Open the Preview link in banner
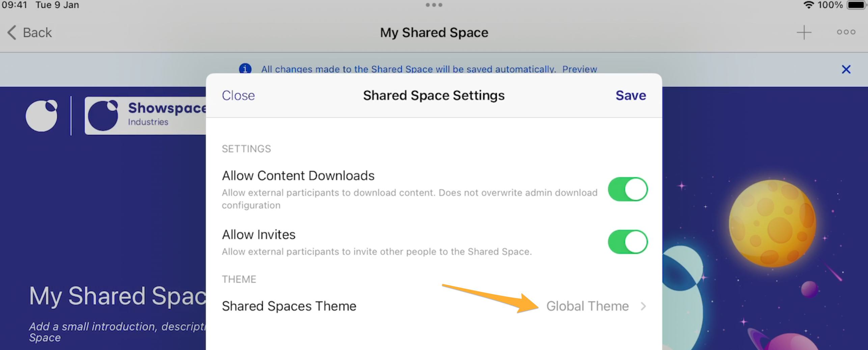 (579, 69)
